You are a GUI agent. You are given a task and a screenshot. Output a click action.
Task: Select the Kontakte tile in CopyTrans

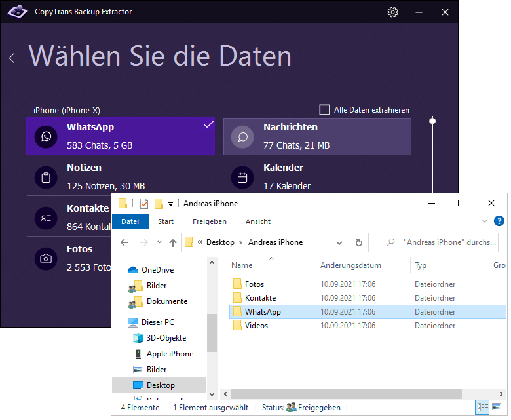[69, 218]
